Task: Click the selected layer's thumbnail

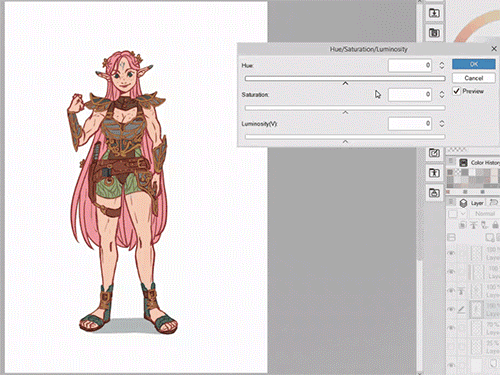Action: pyautogui.click(x=476, y=309)
